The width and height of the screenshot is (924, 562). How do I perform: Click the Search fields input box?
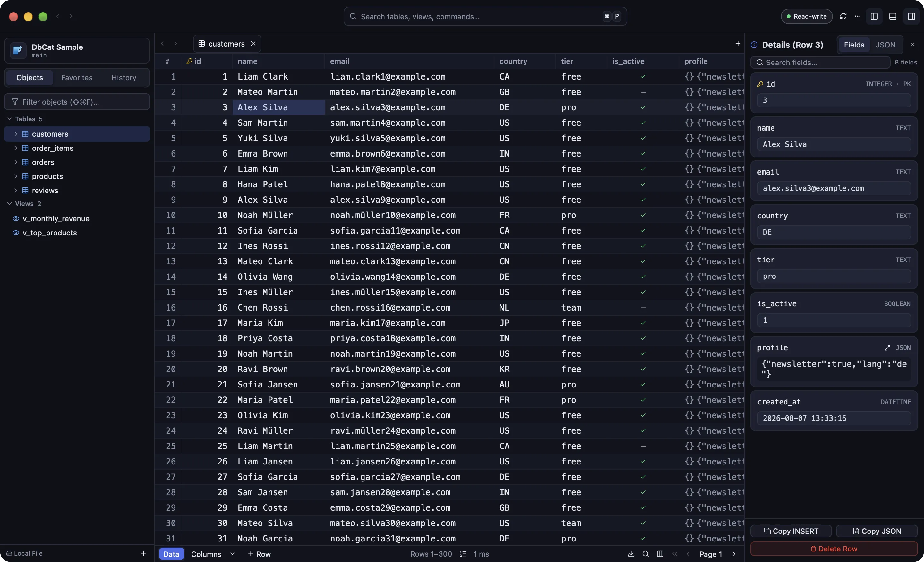820,62
